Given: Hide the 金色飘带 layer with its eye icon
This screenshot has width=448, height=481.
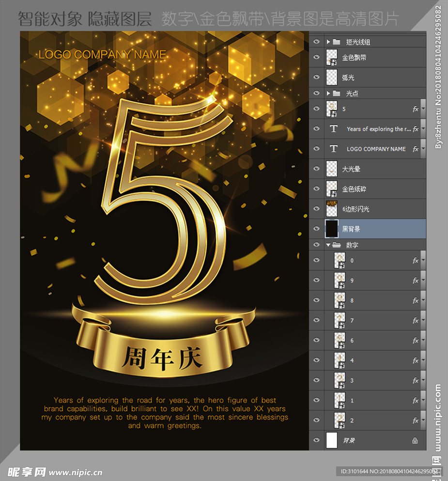Looking at the screenshot, I should point(317,57).
